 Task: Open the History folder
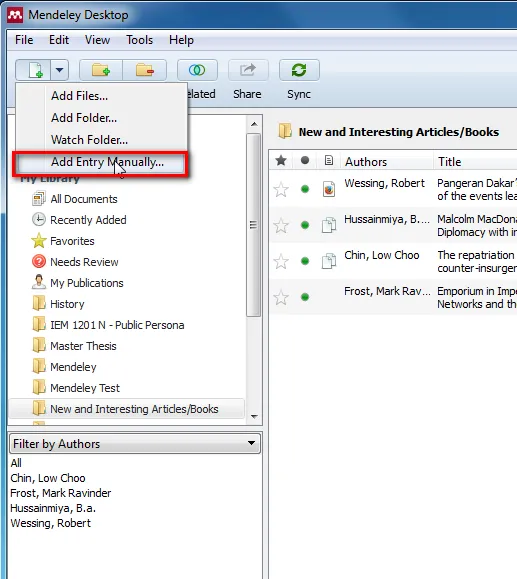coord(67,304)
